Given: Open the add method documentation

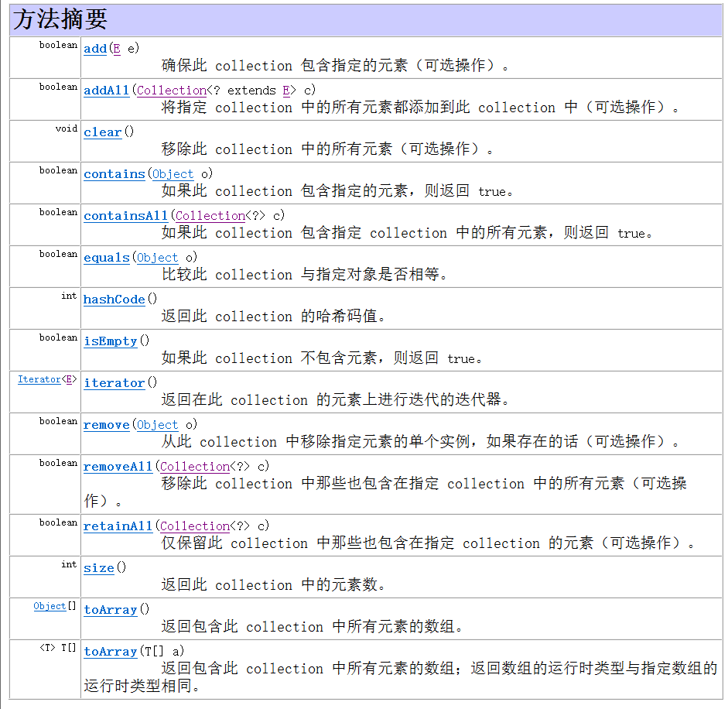Looking at the screenshot, I should (x=94, y=49).
